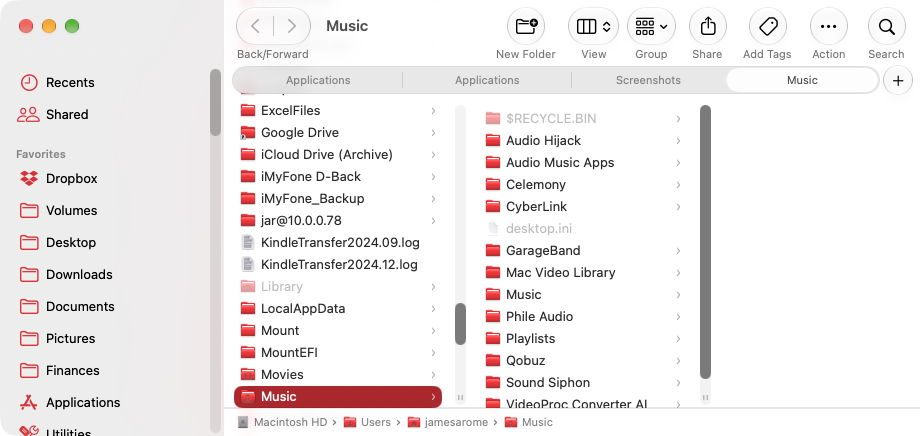Click jamesarome in the path bar
920x436 pixels.
[x=448, y=422]
